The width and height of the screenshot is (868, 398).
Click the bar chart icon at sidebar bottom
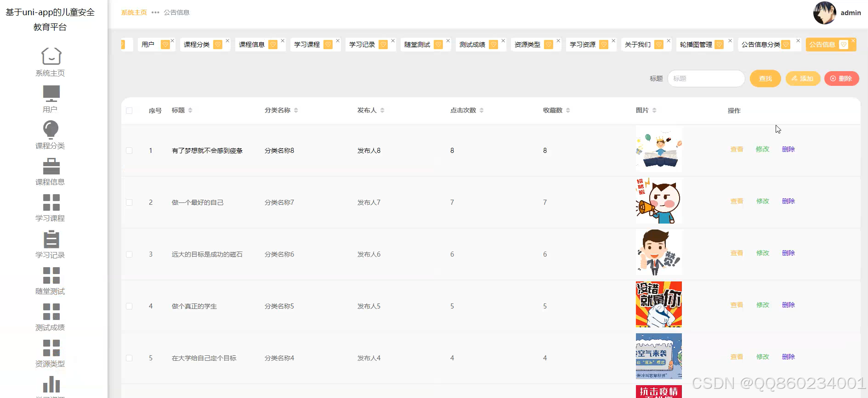click(51, 384)
